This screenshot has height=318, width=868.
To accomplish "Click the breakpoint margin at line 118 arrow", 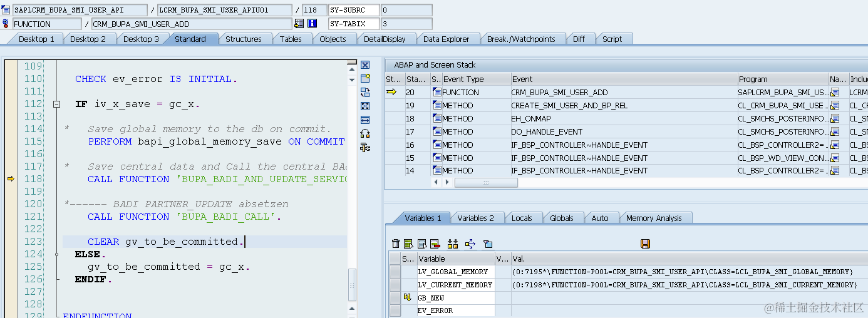I will pyautogui.click(x=11, y=179).
